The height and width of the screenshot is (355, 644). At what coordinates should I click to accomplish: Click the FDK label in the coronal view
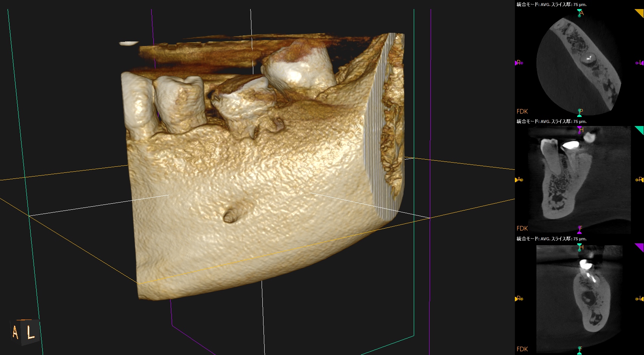click(522, 349)
